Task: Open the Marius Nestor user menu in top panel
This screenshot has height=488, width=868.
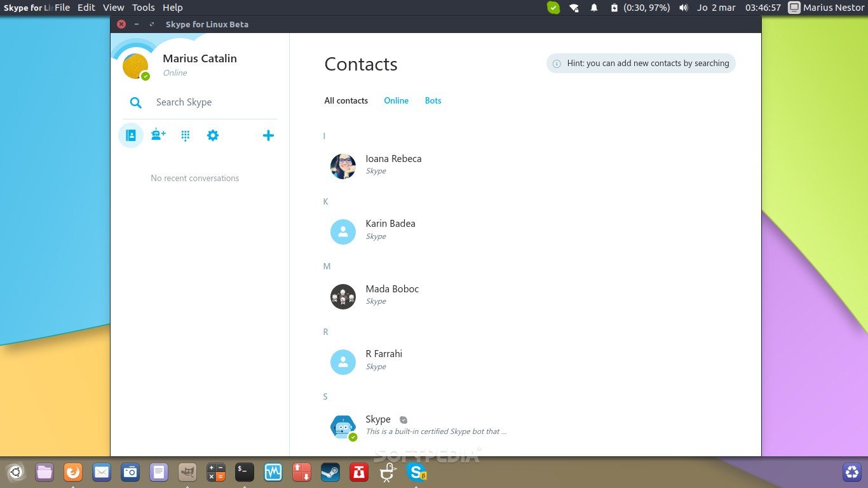Action: [x=827, y=8]
